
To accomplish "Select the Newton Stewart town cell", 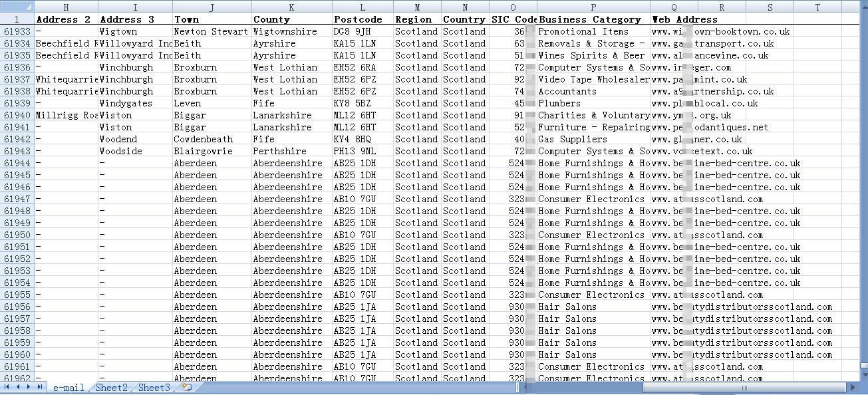I will coord(211,31).
